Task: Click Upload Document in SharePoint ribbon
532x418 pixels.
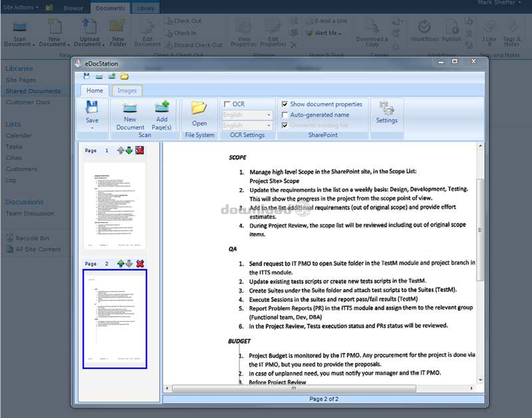Action: click(89, 34)
